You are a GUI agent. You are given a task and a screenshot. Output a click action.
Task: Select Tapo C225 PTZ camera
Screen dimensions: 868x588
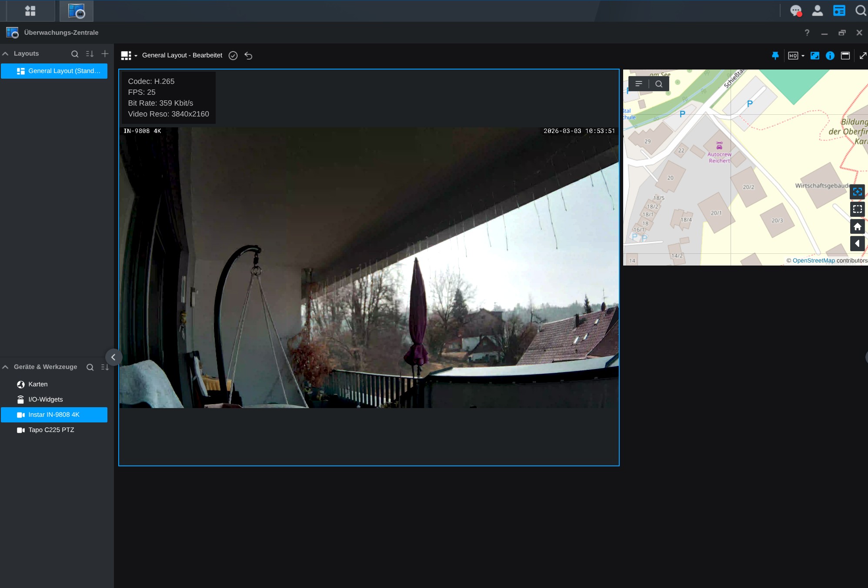point(51,430)
